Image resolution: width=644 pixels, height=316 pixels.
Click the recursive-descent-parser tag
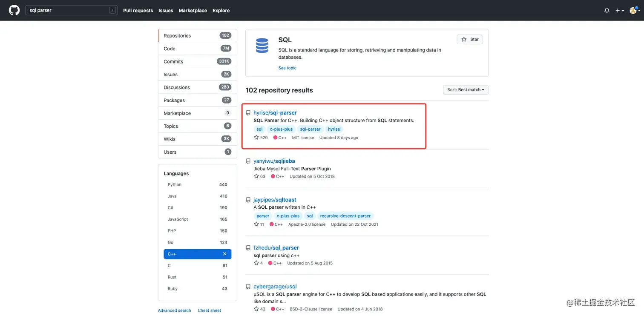(345, 216)
